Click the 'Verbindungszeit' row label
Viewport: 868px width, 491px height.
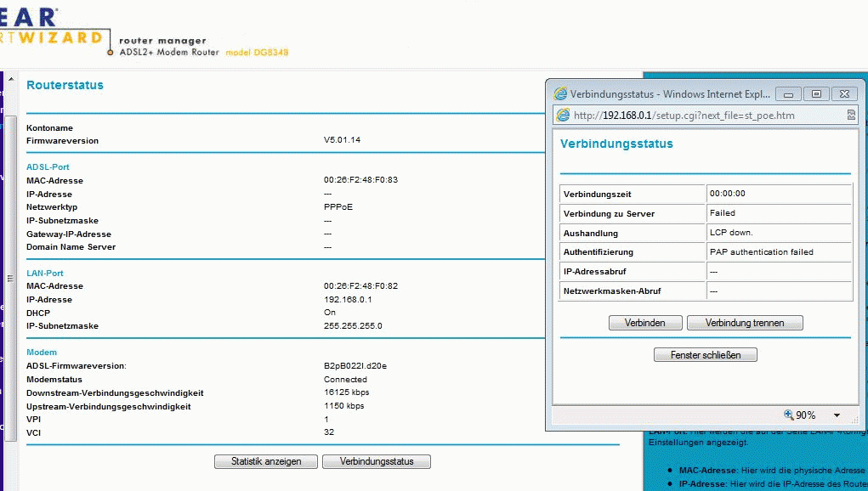tap(598, 194)
